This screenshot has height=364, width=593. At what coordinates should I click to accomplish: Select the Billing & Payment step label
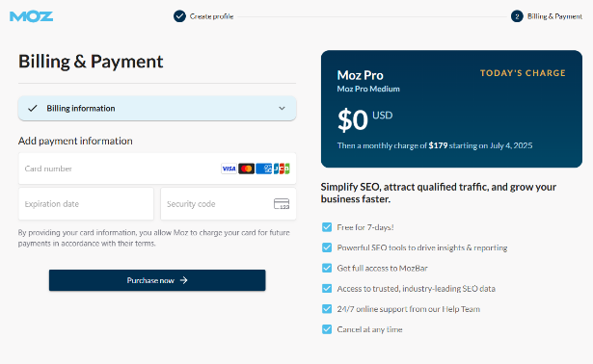click(x=554, y=16)
